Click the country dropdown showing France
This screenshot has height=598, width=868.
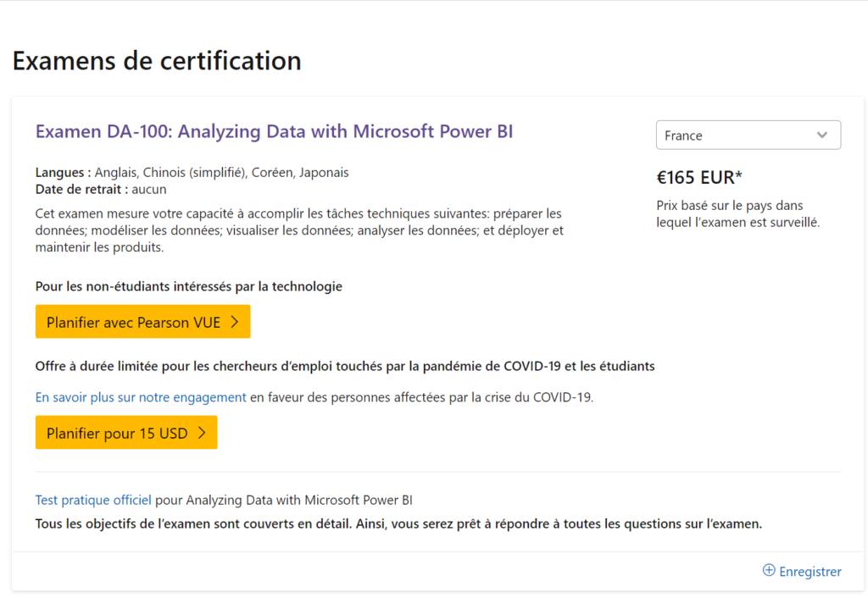[748, 135]
